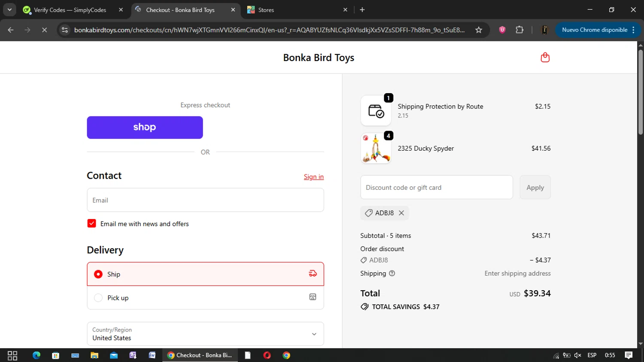Click the $39.34 total amount
The image size is (644, 362).
[537, 293]
